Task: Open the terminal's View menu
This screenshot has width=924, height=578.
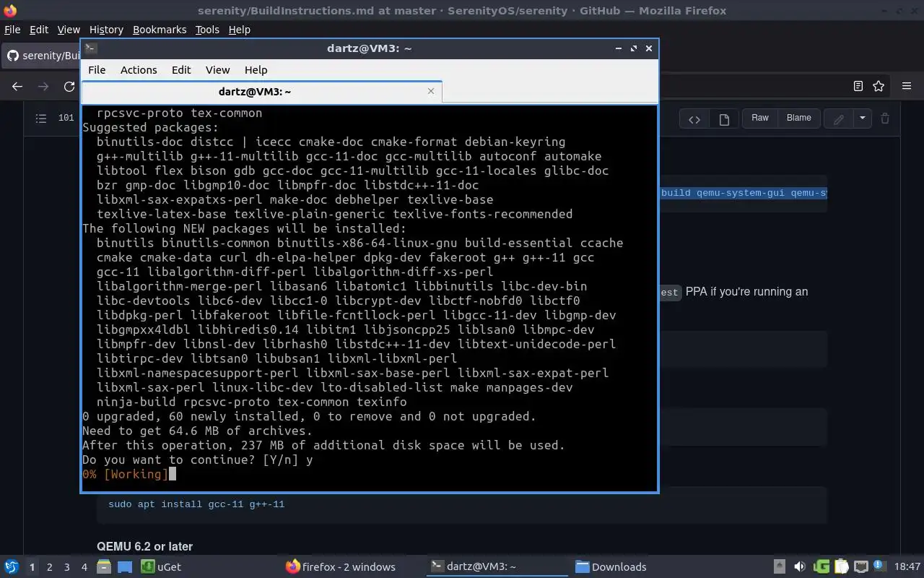Action: [x=217, y=70]
